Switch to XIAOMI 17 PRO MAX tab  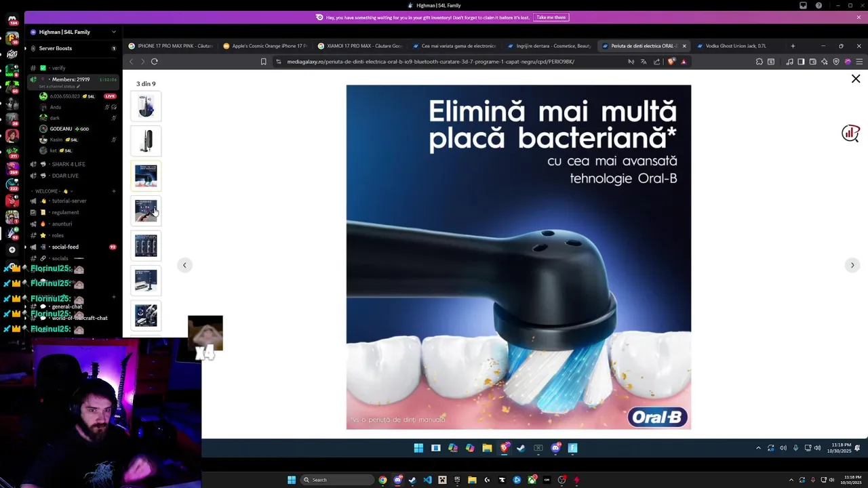click(x=361, y=46)
